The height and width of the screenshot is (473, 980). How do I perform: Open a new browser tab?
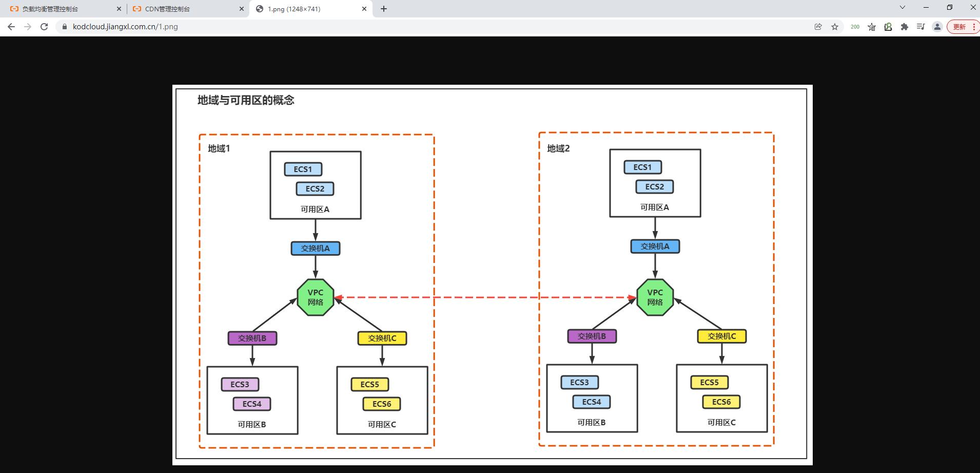pyautogui.click(x=384, y=9)
